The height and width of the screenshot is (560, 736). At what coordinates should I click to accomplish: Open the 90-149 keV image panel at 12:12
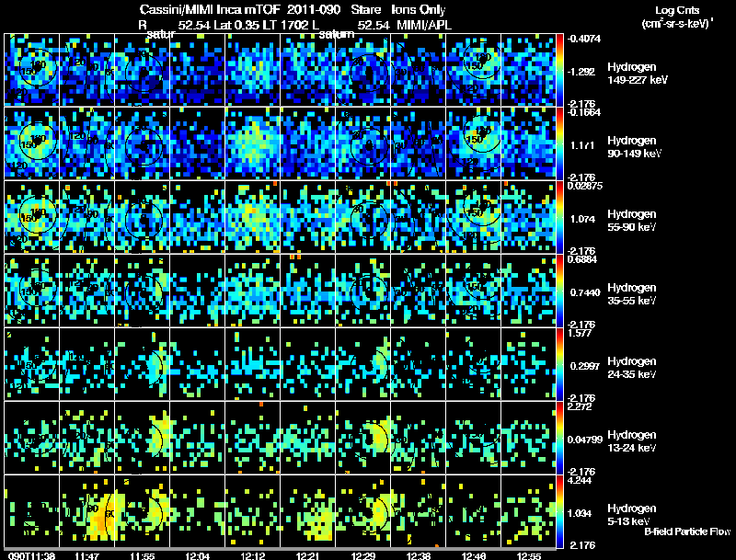click(x=252, y=143)
